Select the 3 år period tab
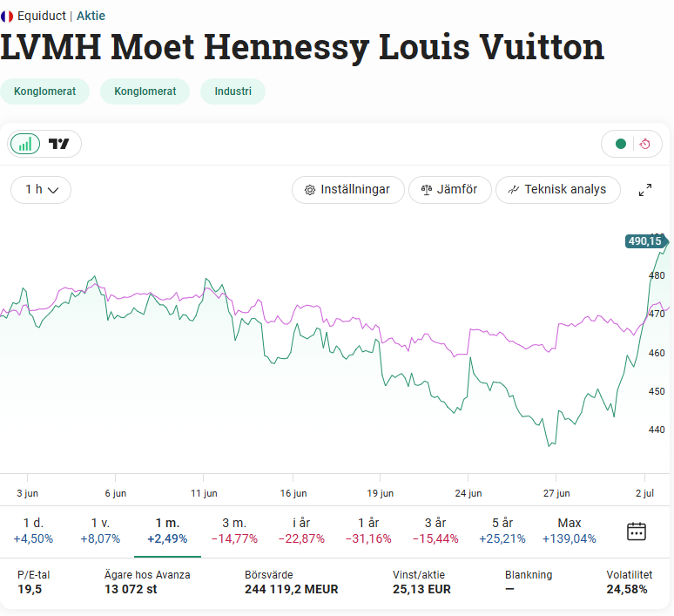674x616 pixels. click(x=435, y=531)
